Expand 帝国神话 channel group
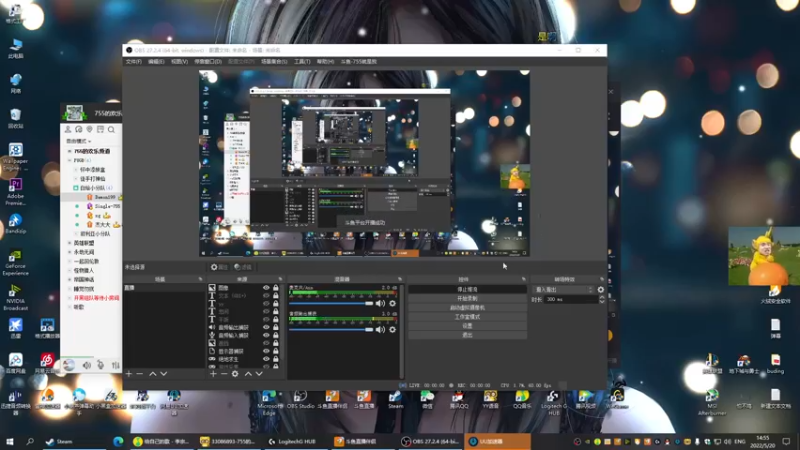800x450 pixels. pyautogui.click(x=70, y=280)
